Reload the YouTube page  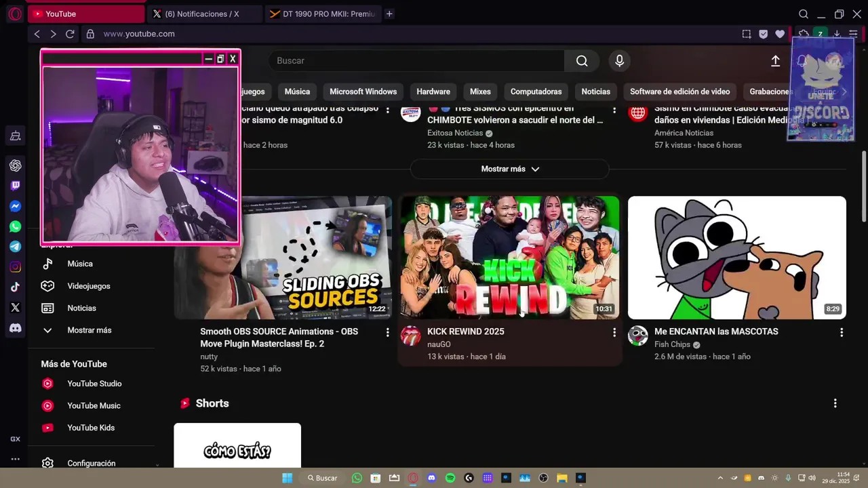pyautogui.click(x=70, y=34)
